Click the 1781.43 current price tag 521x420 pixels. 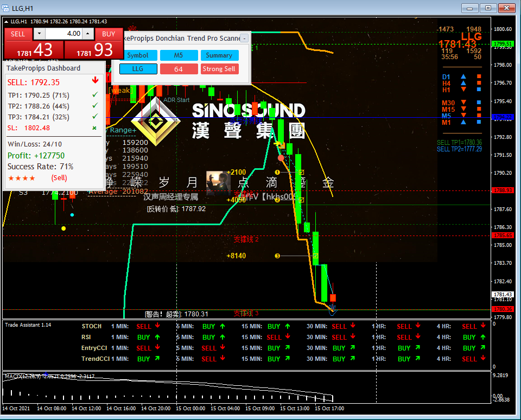pos(503,295)
